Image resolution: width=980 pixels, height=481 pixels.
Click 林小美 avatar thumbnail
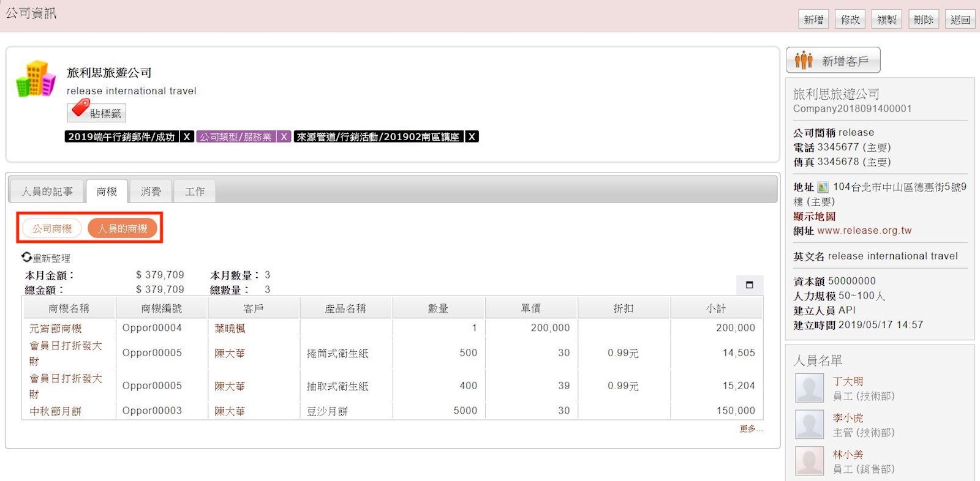809,461
